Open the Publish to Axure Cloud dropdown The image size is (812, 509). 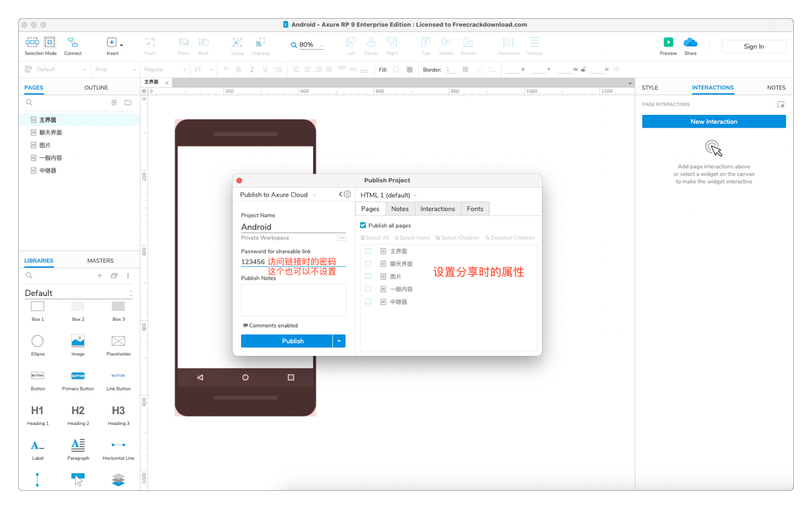click(x=278, y=195)
